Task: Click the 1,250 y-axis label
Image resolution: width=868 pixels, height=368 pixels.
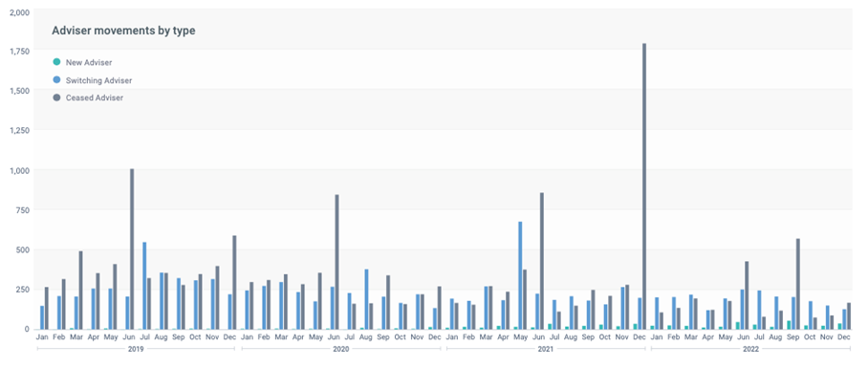Action: coord(19,131)
